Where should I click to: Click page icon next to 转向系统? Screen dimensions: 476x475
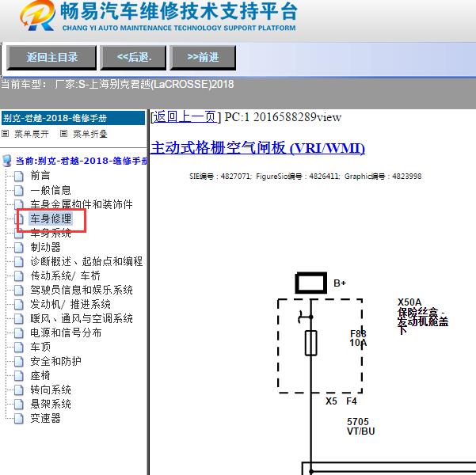pos(19,389)
